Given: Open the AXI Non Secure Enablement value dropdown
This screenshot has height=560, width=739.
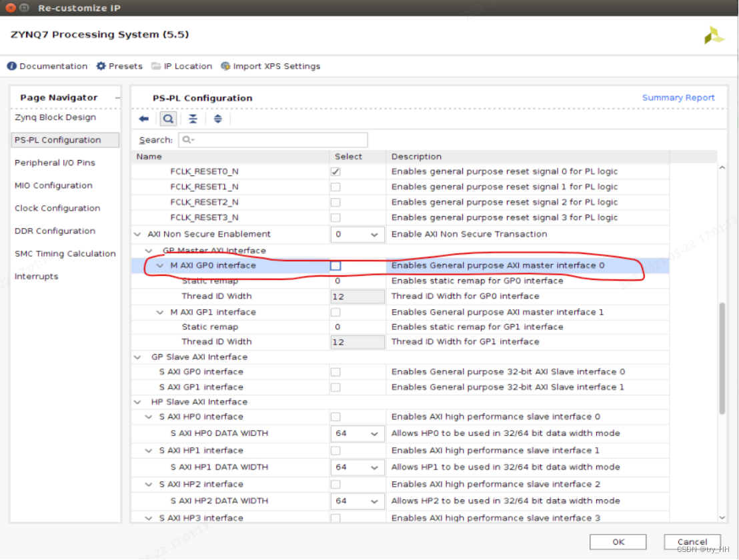Looking at the screenshot, I should click(357, 235).
